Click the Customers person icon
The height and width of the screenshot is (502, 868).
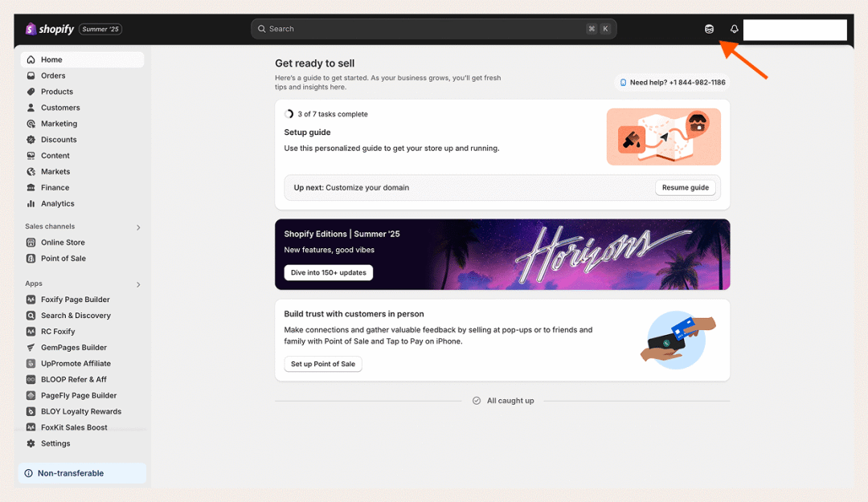click(x=31, y=108)
